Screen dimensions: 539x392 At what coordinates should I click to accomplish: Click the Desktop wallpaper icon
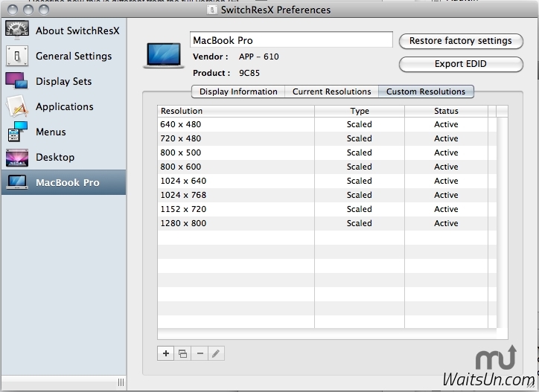click(17, 158)
